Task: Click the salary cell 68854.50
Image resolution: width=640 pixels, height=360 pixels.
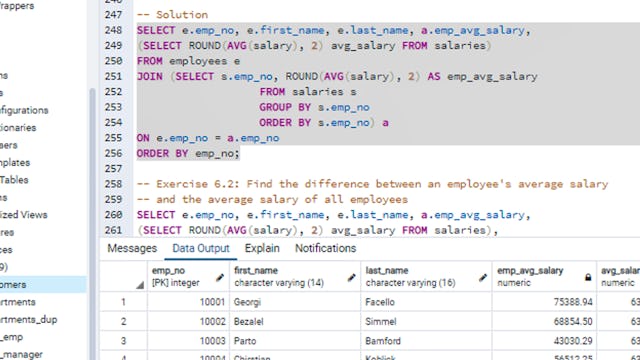Action: click(x=544, y=322)
